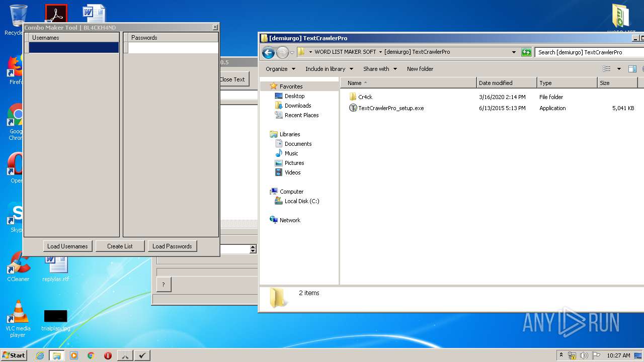644x362 pixels.
Task: Open the Documents library
Action: pyautogui.click(x=298, y=144)
